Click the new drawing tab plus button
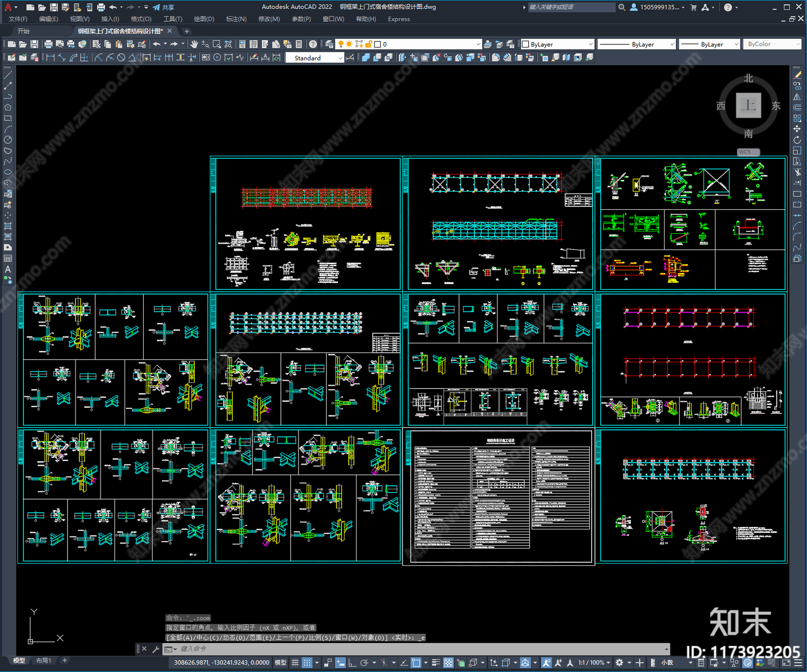This screenshot has width=807, height=672. click(187, 31)
